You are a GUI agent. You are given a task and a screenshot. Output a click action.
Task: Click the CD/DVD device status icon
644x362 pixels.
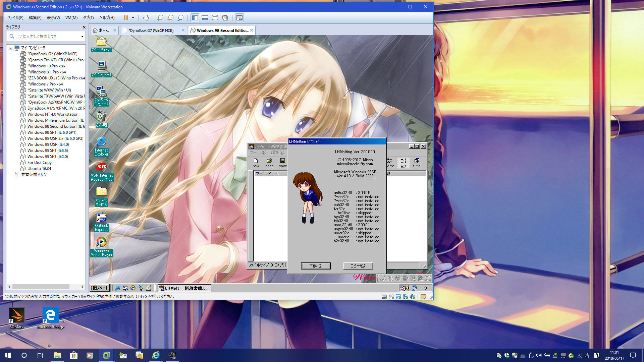[x=391, y=297]
